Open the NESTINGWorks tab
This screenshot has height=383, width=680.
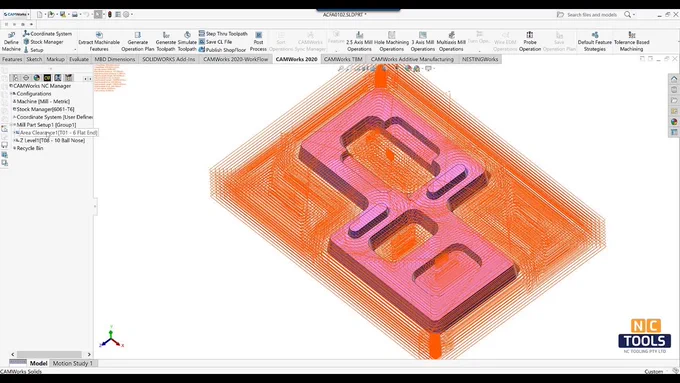480,59
